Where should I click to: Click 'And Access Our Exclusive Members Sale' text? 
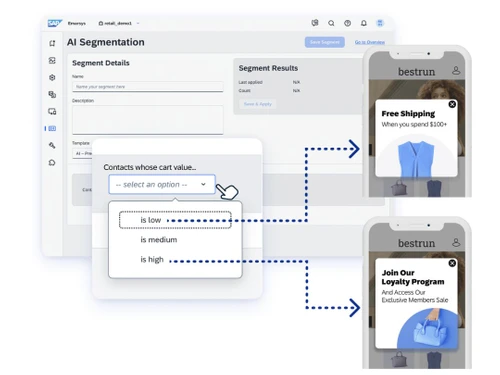[x=415, y=296]
